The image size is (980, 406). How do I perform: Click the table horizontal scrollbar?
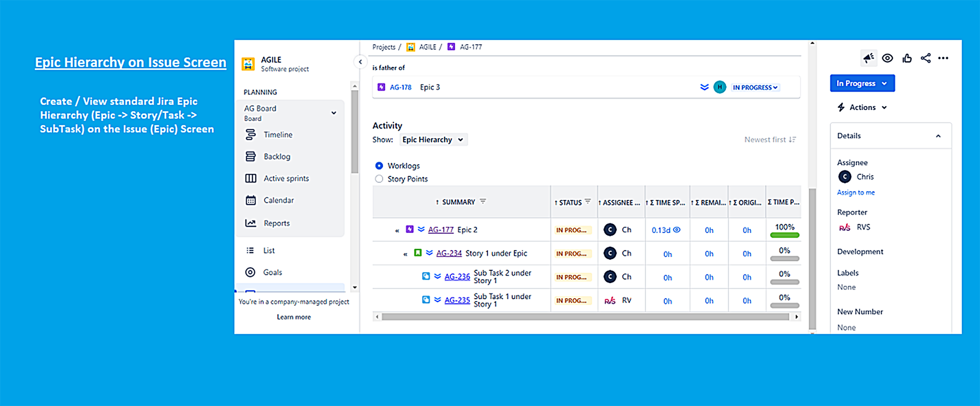pos(585,317)
